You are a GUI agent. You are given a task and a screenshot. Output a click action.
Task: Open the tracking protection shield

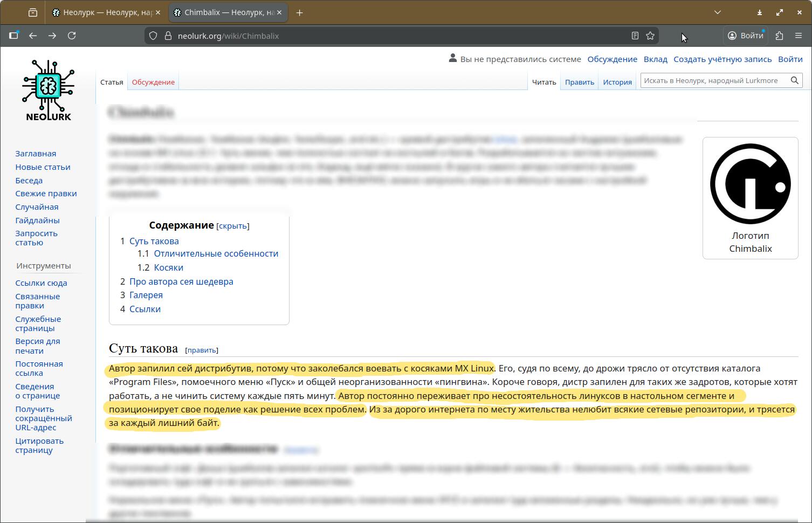154,36
